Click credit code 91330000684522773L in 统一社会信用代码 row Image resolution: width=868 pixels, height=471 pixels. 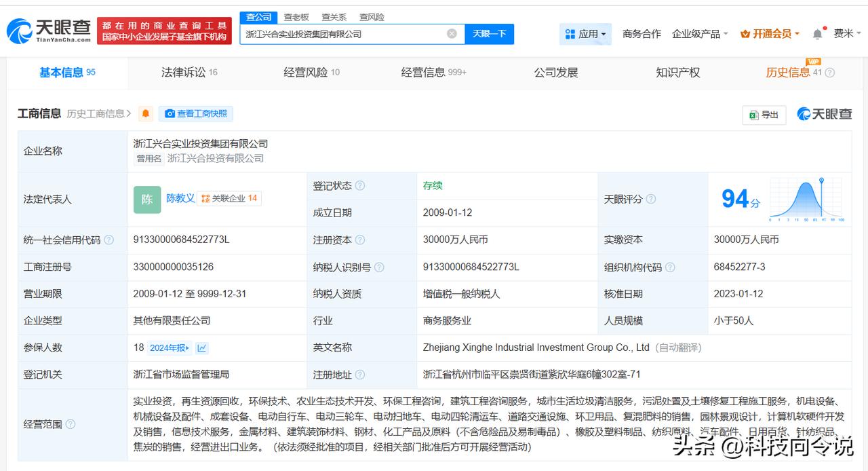pos(181,240)
